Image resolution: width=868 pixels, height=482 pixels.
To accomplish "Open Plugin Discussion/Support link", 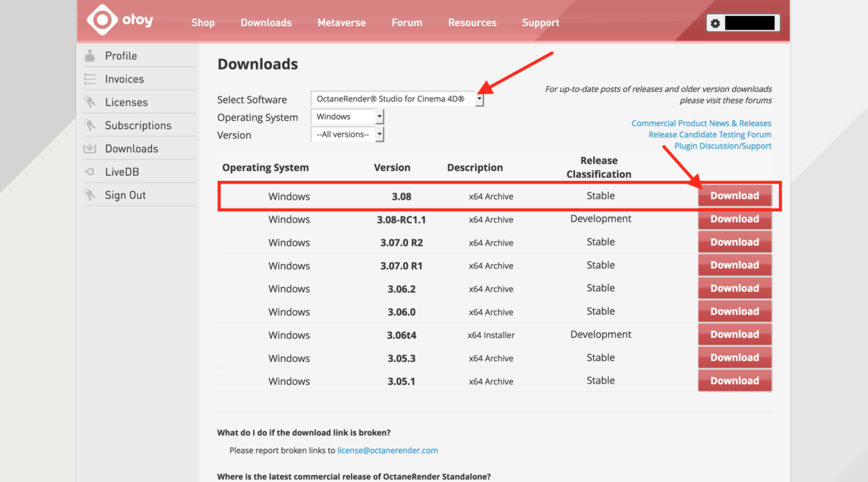I will 723,146.
